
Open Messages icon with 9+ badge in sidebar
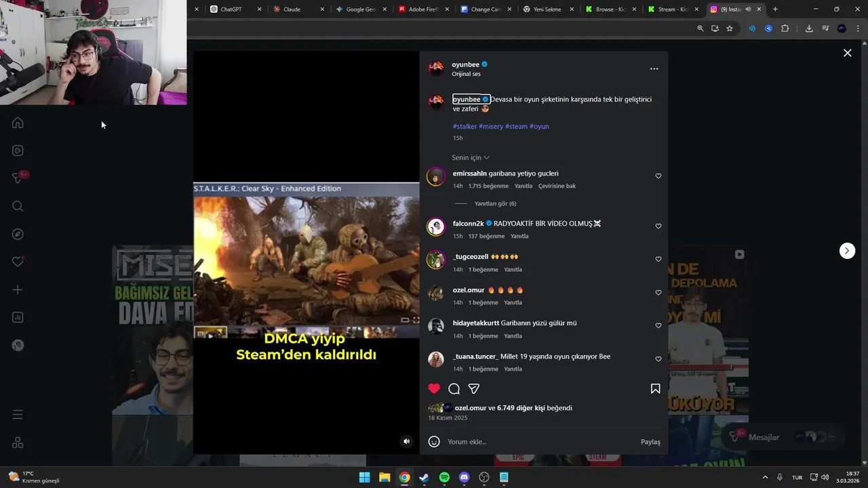click(18, 178)
